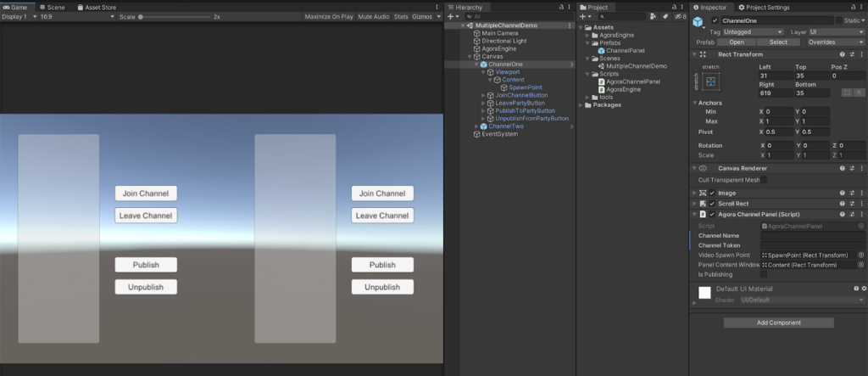868x376 pixels.
Task: Click the prefab Select button
Action: coord(778,42)
